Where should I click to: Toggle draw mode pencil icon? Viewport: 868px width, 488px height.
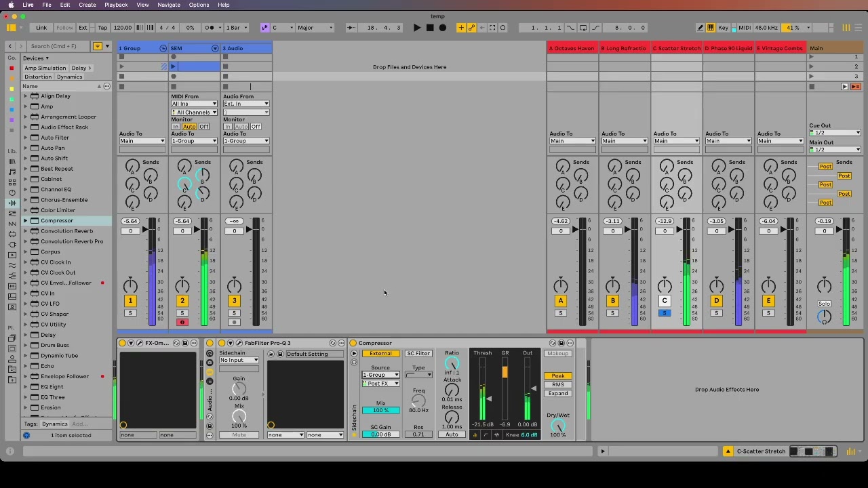click(700, 28)
